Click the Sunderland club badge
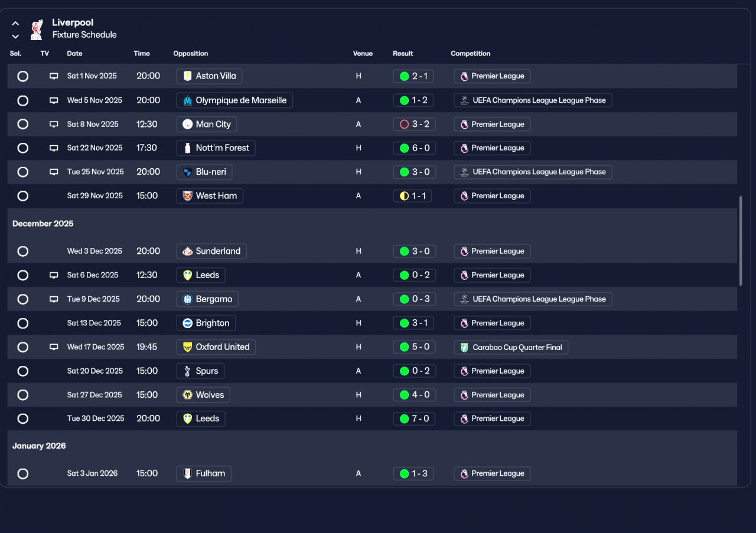 [x=187, y=251]
